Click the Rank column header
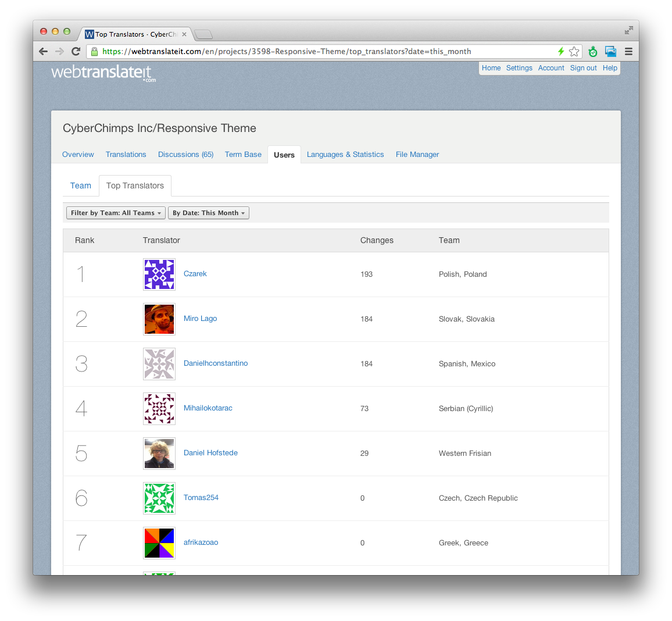672x621 pixels. click(84, 240)
